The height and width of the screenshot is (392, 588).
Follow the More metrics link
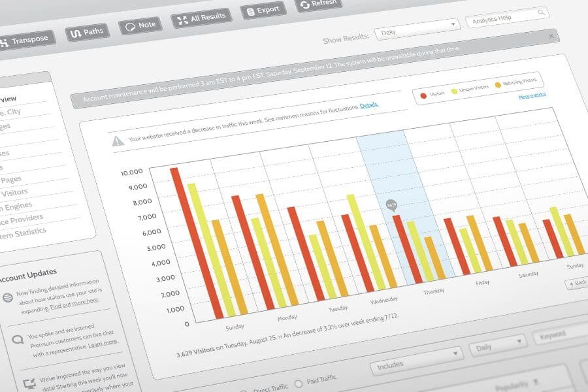tap(532, 95)
